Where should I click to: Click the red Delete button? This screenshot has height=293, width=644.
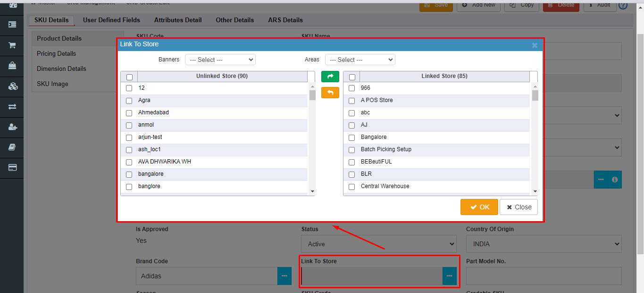[561, 5]
